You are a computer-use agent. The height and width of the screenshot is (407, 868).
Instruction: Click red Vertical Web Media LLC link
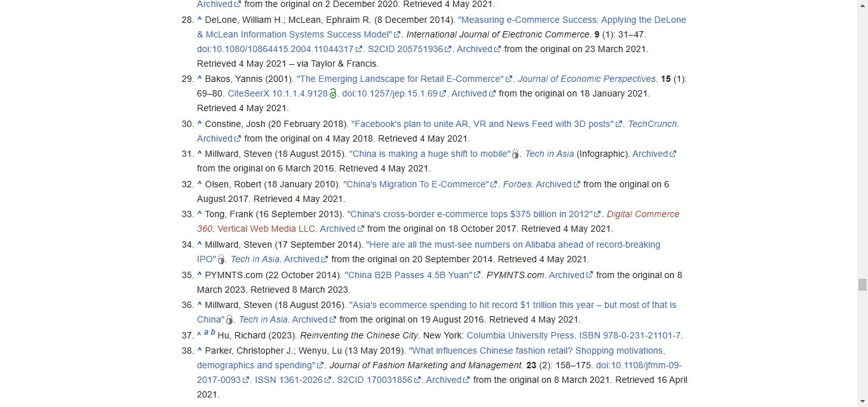[x=266, y=229]
